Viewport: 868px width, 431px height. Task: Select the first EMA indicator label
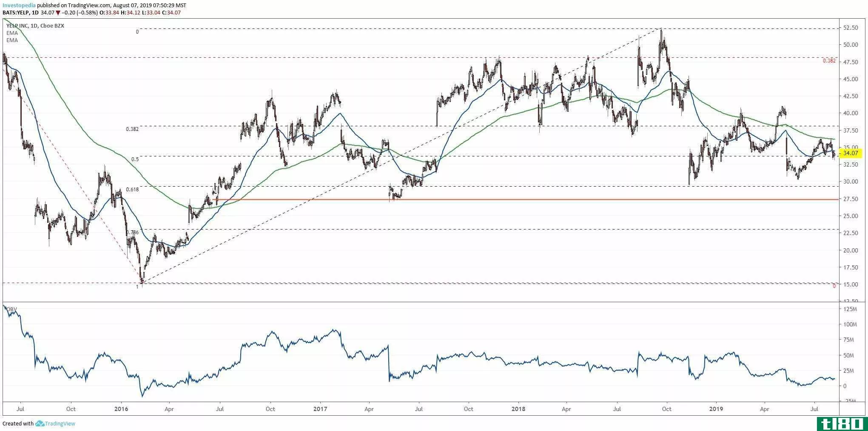12,33
